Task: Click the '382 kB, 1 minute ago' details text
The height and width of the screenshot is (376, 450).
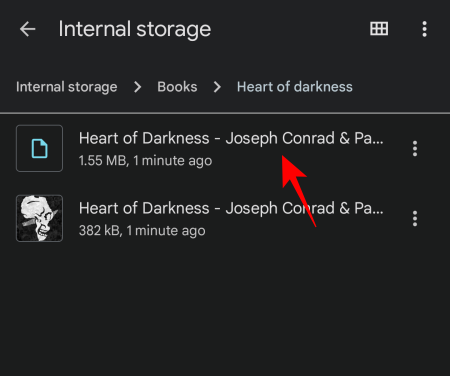Action: click(x=142, y=231)
